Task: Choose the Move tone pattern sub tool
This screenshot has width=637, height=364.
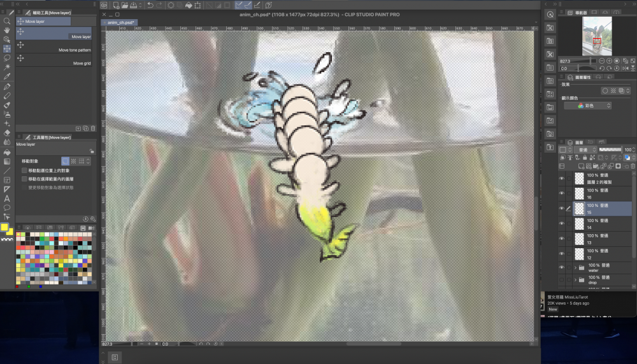Action: point(54,46)
